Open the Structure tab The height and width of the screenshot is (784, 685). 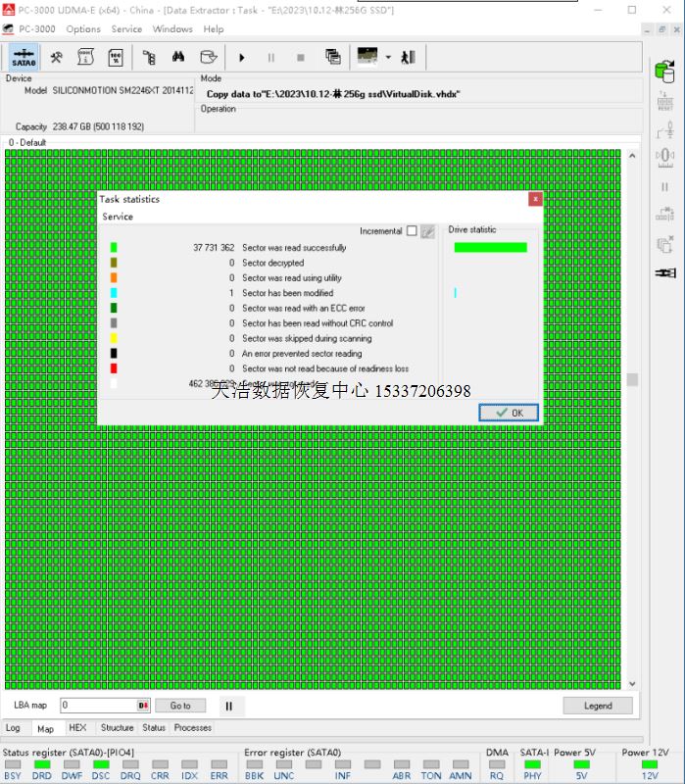point(117,728)
